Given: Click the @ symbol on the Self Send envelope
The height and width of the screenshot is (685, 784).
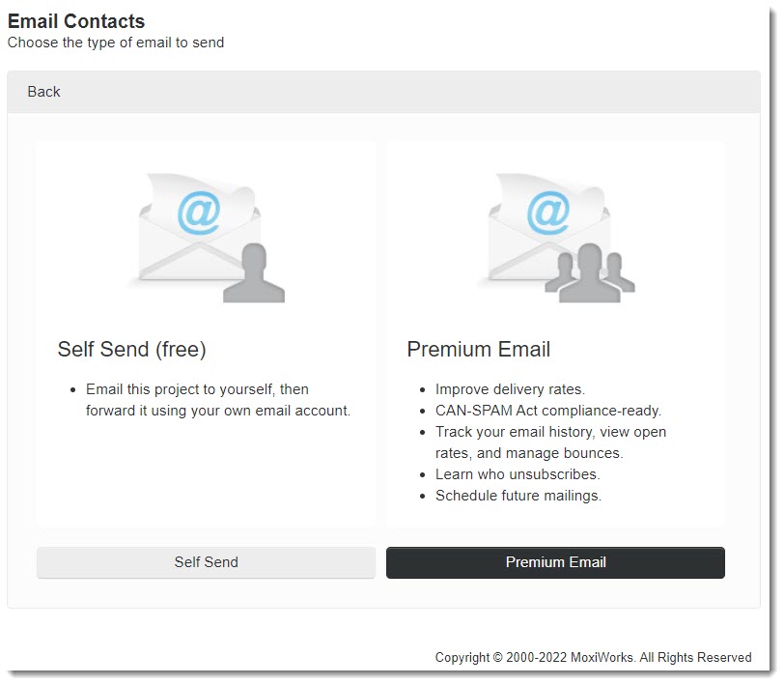Looking at the screenshot, I should [199, 212].
